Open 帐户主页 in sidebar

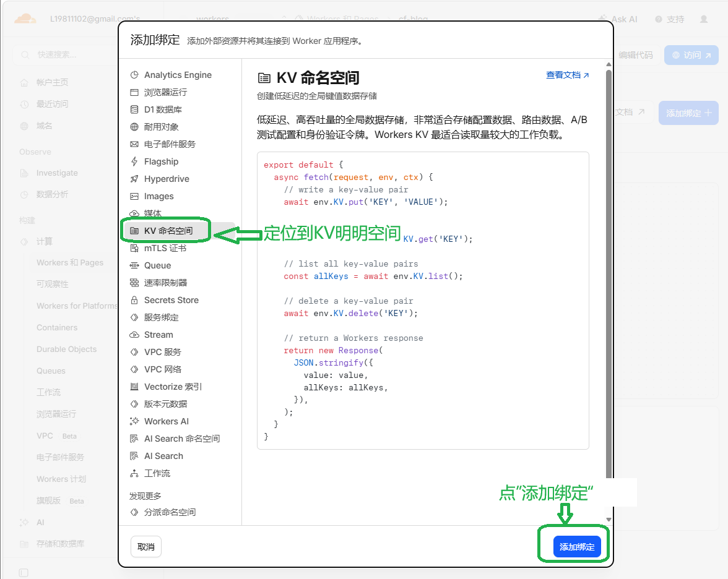[x=52, y=82]
